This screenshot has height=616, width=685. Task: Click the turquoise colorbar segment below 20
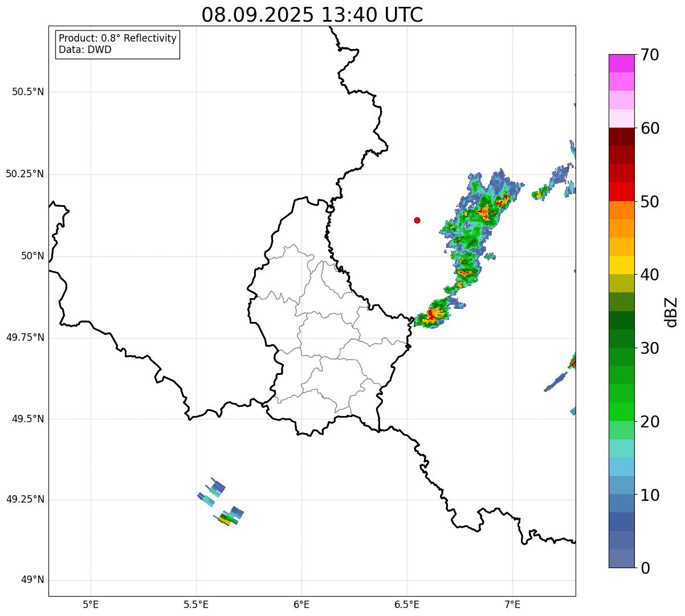(622, 448)
